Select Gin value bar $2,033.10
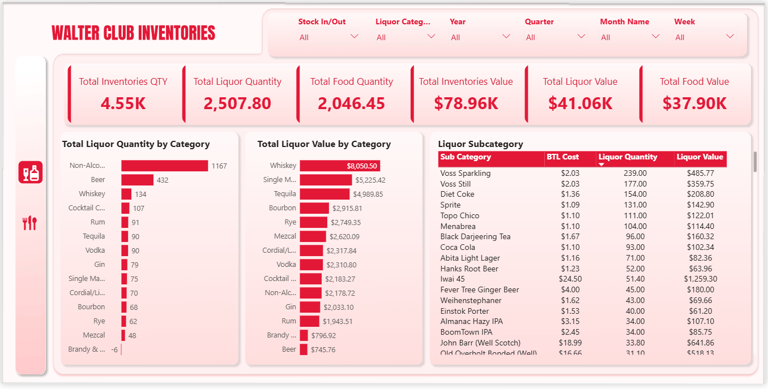This screenshot has height=389, width=768. (310, 307)
